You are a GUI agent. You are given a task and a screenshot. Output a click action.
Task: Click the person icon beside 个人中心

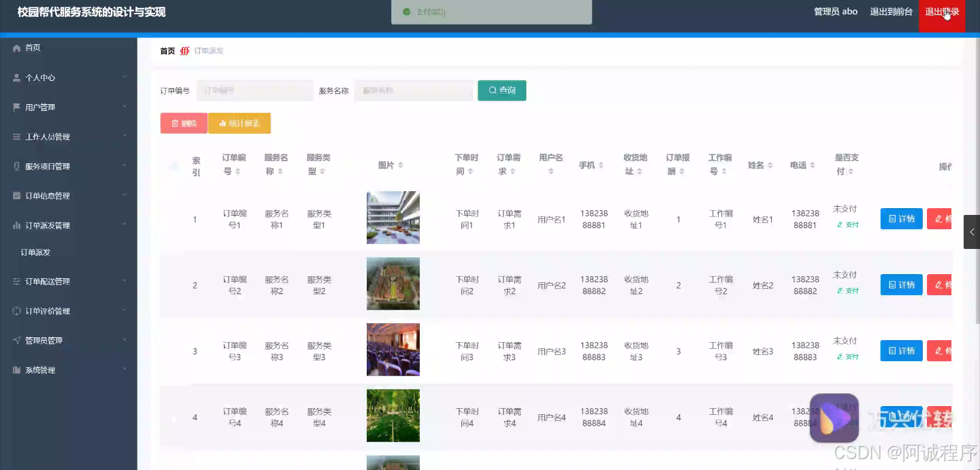tap(17, 78)
